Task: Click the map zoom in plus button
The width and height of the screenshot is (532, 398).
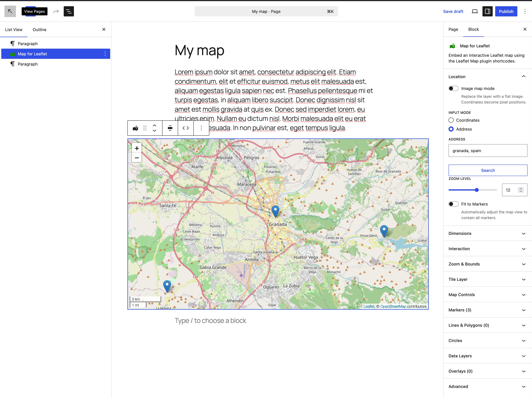Action: (137, 148)
